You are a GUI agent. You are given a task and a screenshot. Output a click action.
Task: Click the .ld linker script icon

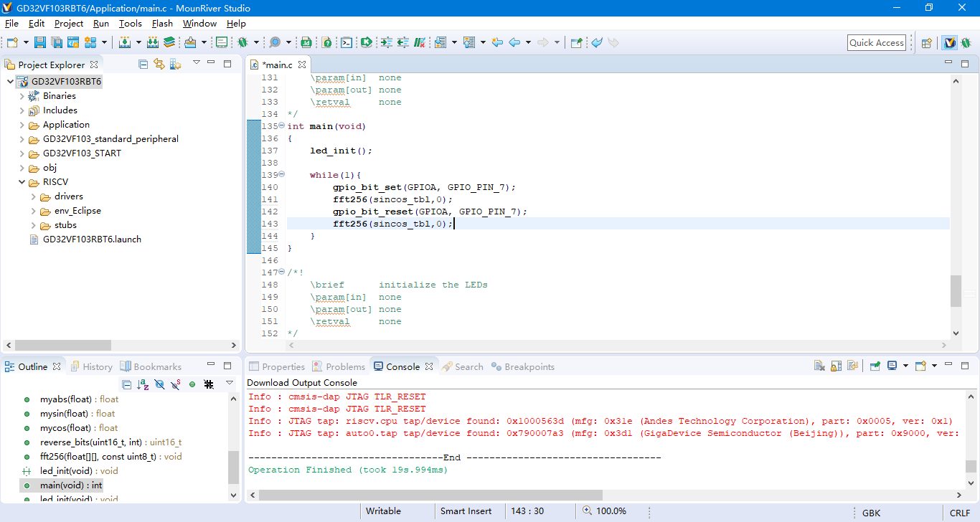tap(306, 42)
